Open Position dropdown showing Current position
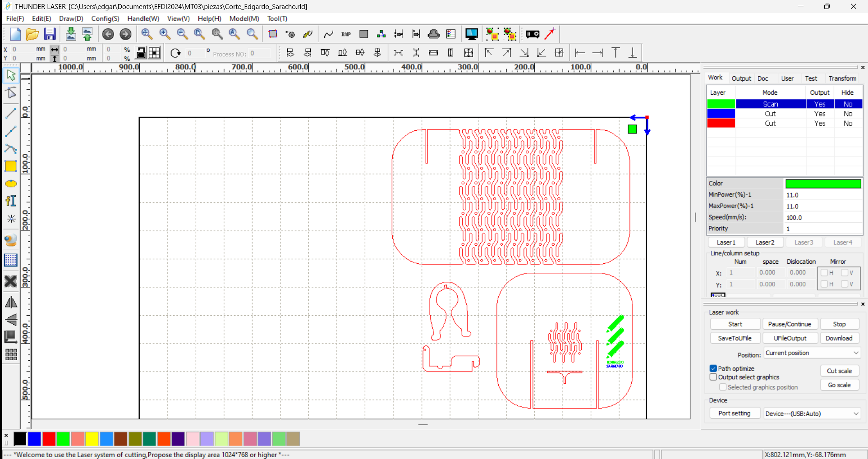The width and height of the screenshot is (868, 459). click(x=812, y=353)
